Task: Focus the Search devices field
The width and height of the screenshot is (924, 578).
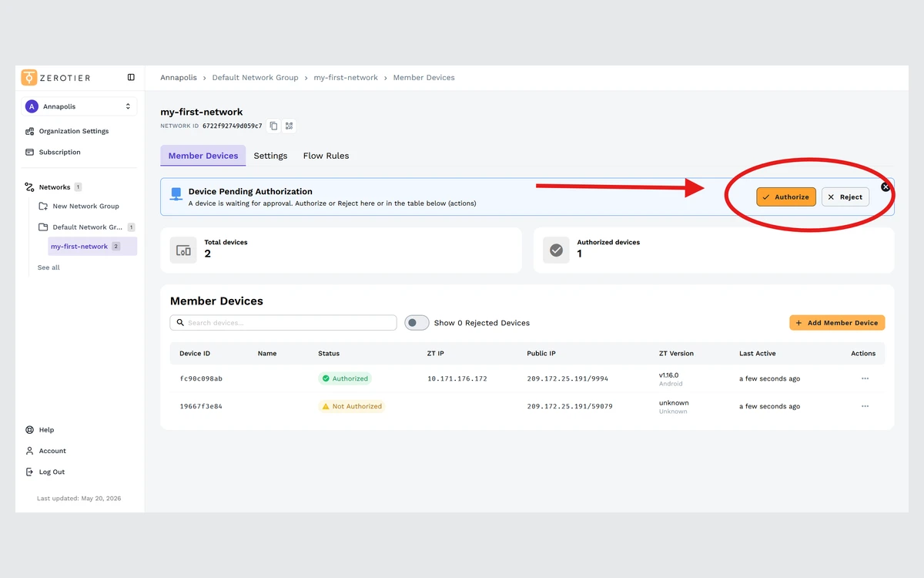Action: click(x=283, y=323)
